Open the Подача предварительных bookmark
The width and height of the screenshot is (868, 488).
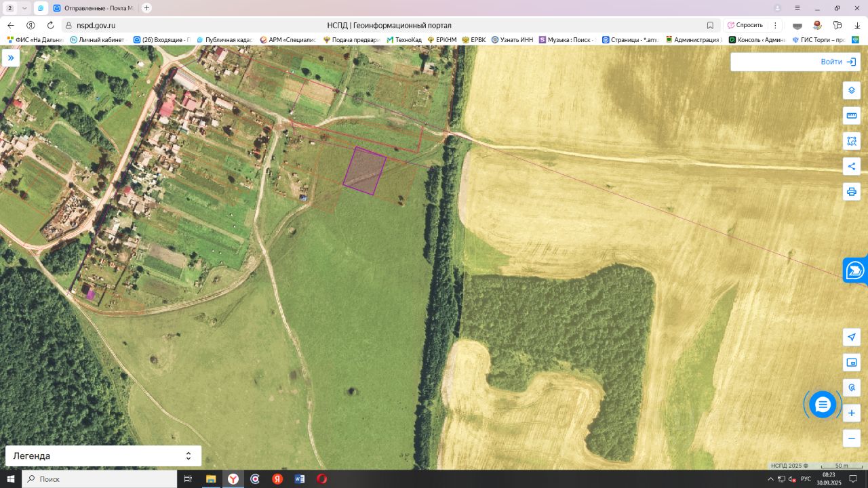click(351, 40)
